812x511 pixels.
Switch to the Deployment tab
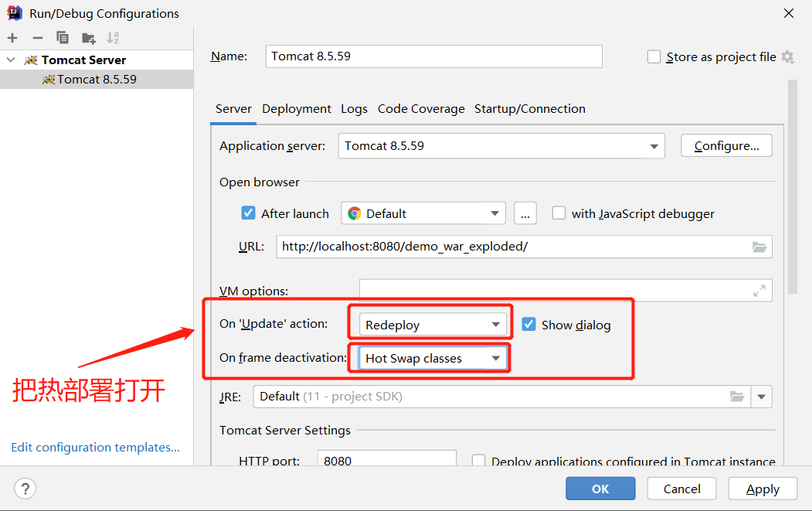296,109
